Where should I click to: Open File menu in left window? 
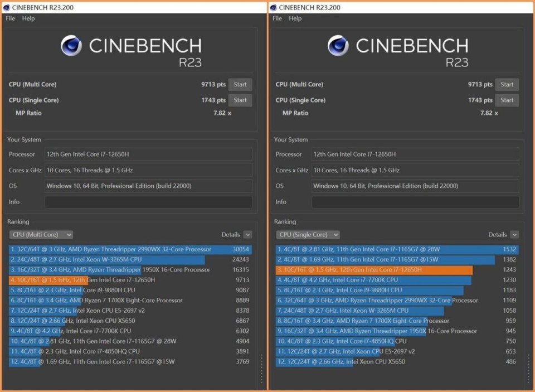10,18
